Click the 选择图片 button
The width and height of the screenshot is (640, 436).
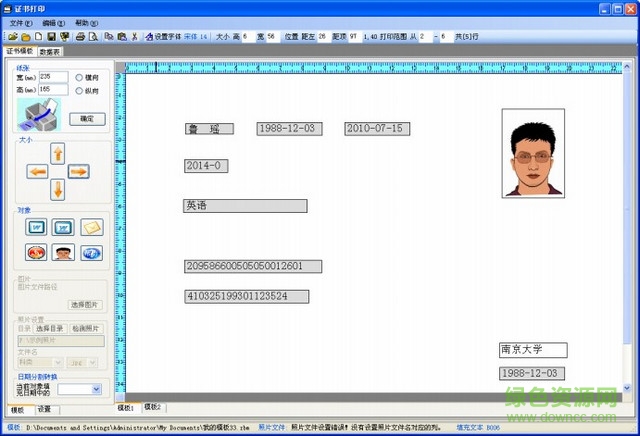click(x=84, y=305)
